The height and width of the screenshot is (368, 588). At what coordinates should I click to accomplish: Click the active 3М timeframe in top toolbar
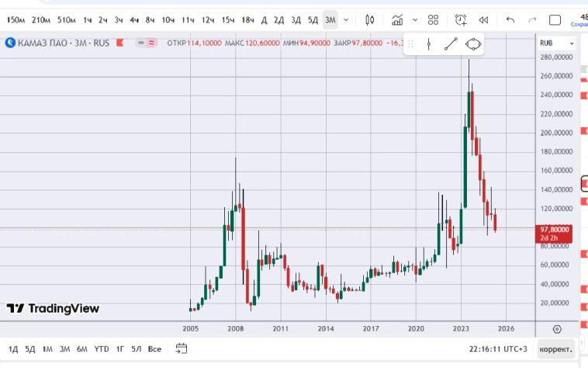pos(330,20)
